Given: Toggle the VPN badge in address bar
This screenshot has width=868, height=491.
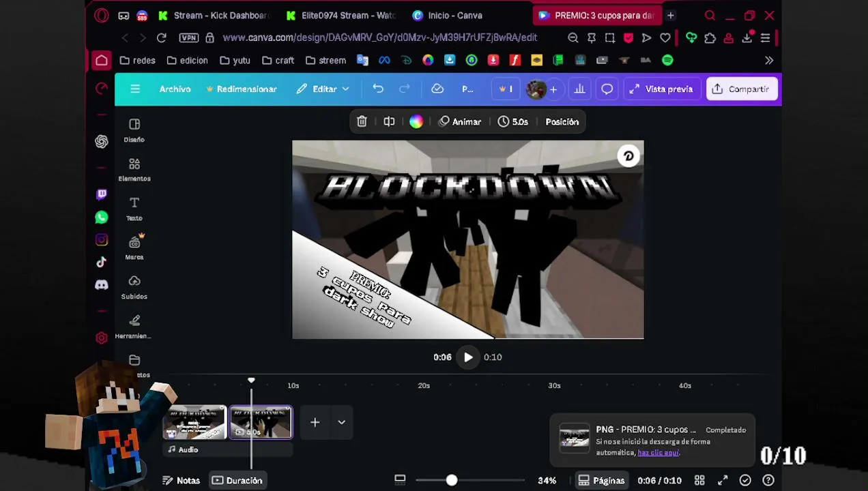Looking at the screenshot, I should 189,38.
